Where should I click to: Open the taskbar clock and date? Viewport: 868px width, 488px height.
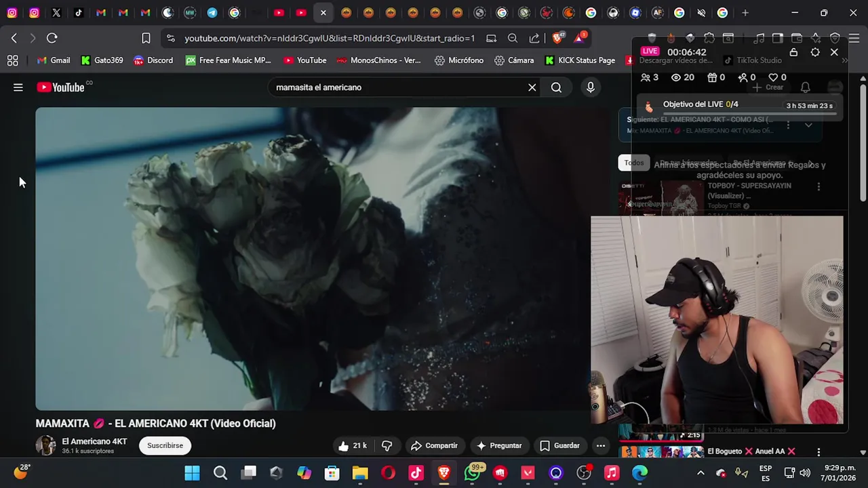pos(840,472)
